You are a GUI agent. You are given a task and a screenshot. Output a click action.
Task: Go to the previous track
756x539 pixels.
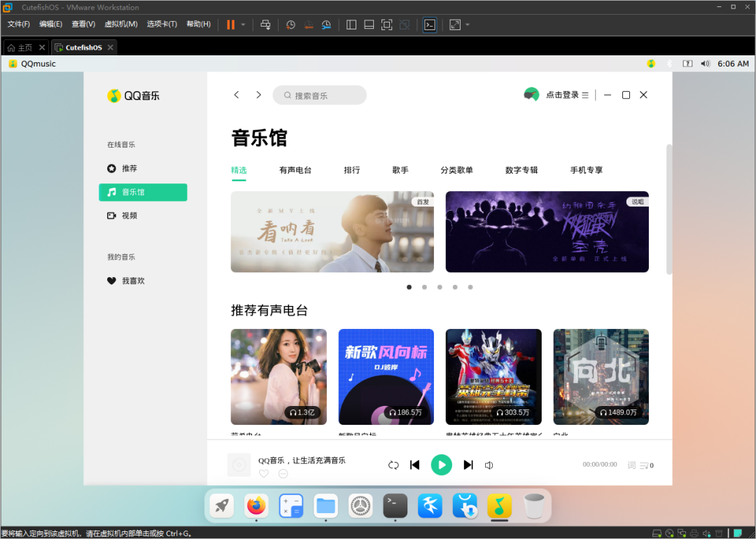coord(414,465)
